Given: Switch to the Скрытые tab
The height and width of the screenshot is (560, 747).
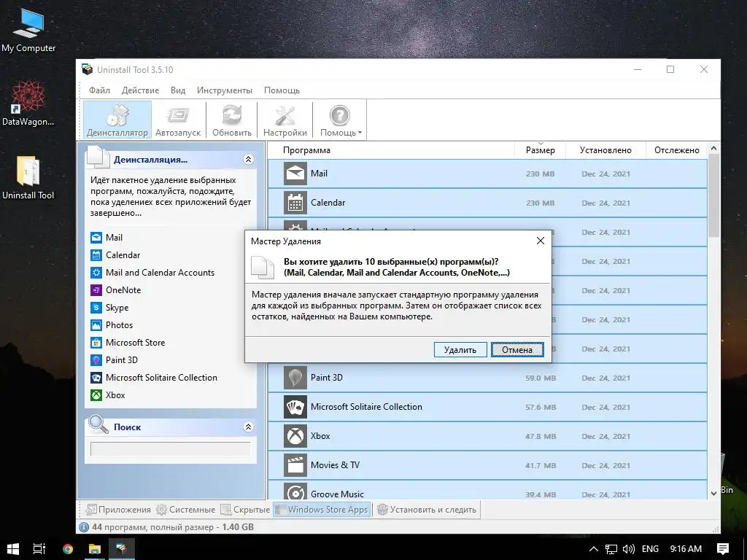Looking at the screenshot, I should coord(245,510).
